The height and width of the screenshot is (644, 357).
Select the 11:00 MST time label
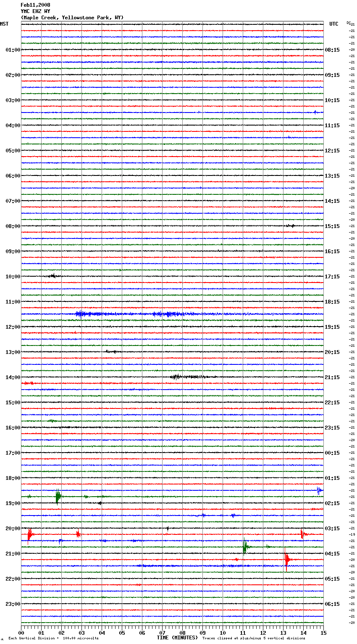tap(13, 302)
